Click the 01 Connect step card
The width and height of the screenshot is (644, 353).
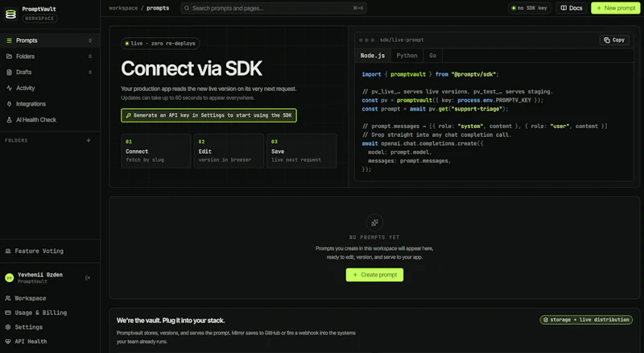point(156,151)
